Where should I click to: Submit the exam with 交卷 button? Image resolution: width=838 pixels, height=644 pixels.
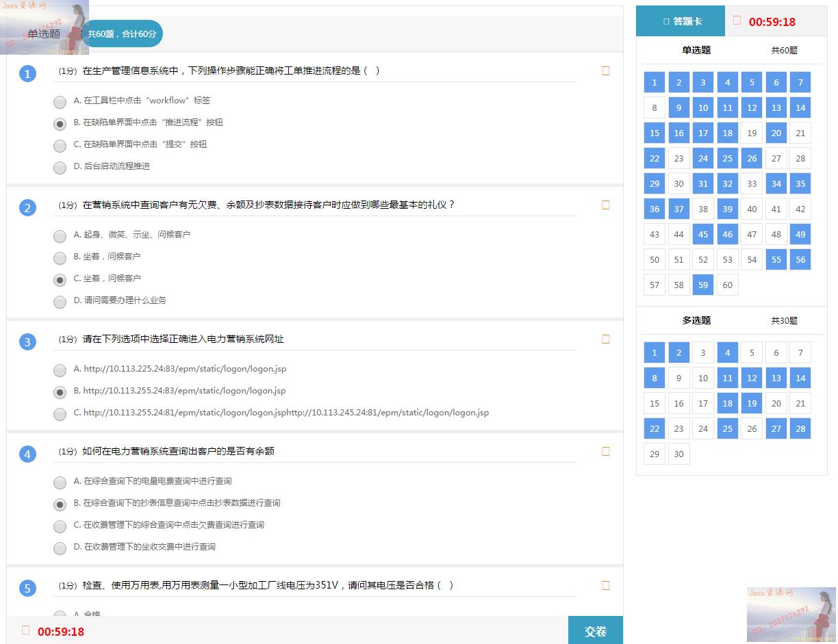pyautogui.click(x=595, y=631)
